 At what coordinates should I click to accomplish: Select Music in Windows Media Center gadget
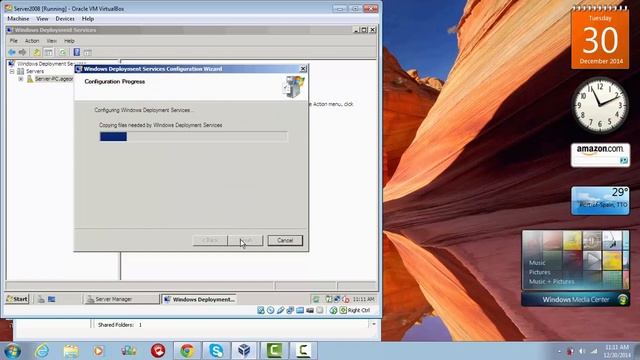pos(537,263)
